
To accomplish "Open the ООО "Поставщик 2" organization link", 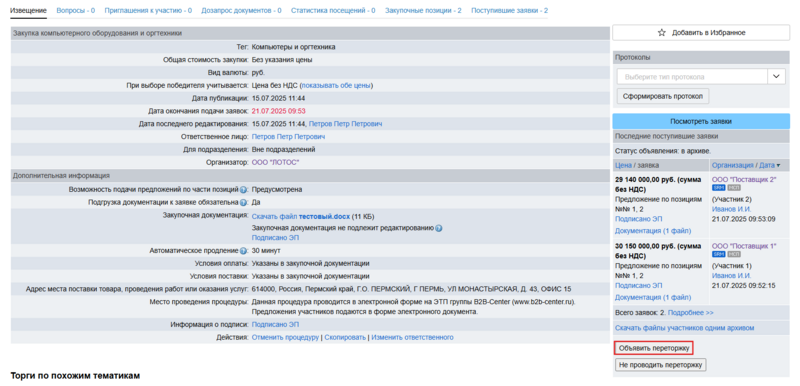I will click(744, 179).
